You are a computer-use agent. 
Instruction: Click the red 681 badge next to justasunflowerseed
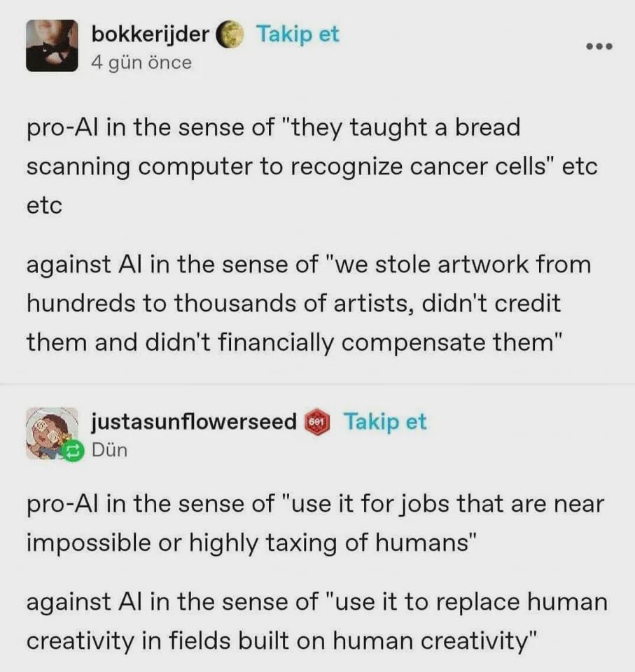[x=317, y=423]
